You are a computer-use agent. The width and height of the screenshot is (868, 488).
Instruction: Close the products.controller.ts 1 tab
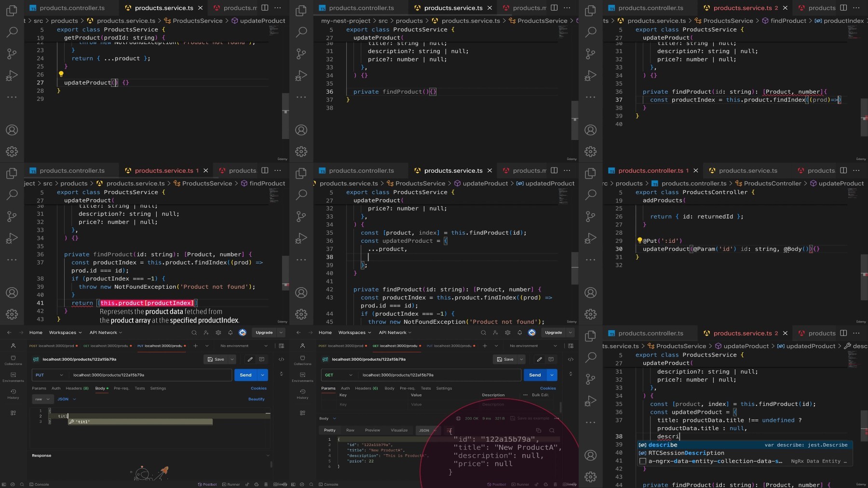[695, 170]
